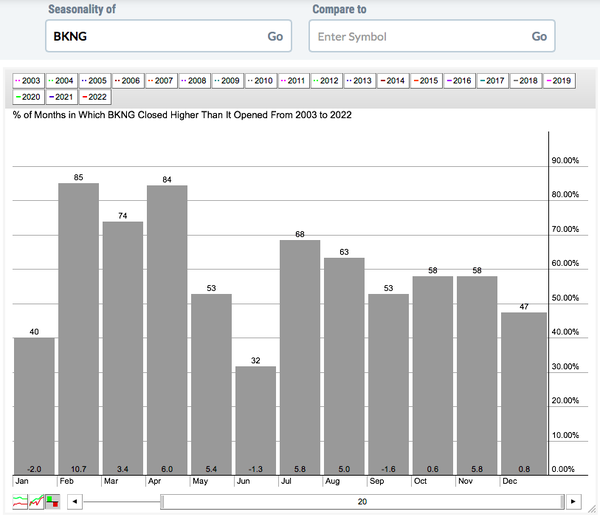Toggle the 2017 year series
The height and width of the screenshot is (517, 600).
[493, 81]
